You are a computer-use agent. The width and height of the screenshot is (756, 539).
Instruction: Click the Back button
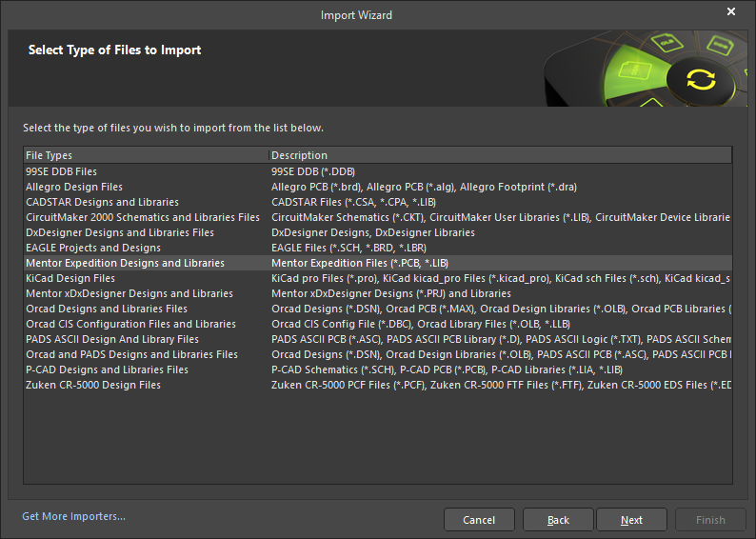click(558, 520)
